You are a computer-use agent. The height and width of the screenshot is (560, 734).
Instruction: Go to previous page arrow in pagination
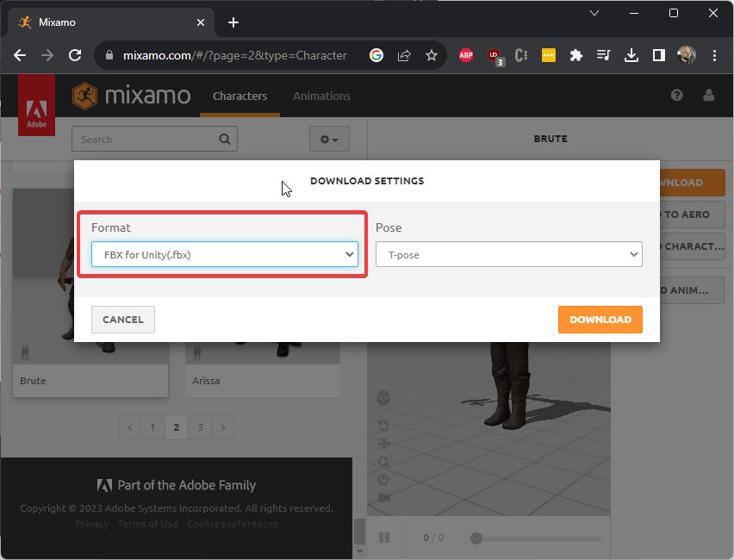pyautogui.click(x=130, y=427)
